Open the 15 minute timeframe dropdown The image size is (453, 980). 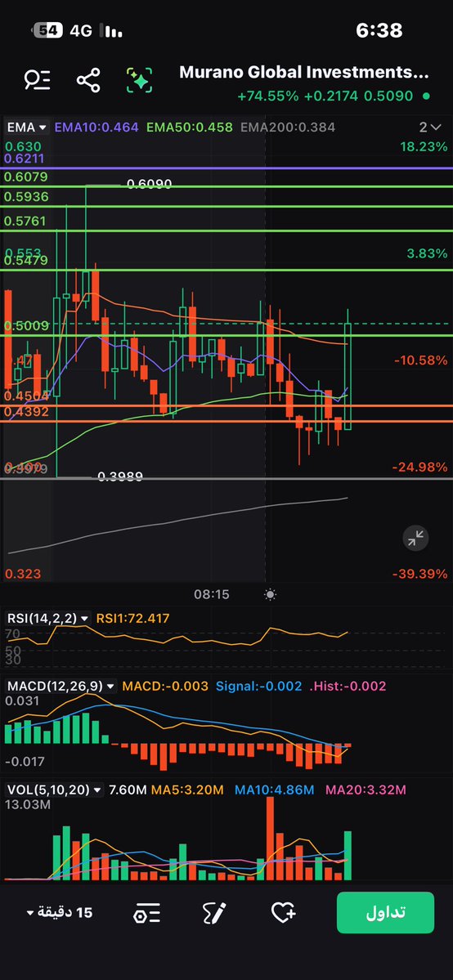tap(60, 912)
